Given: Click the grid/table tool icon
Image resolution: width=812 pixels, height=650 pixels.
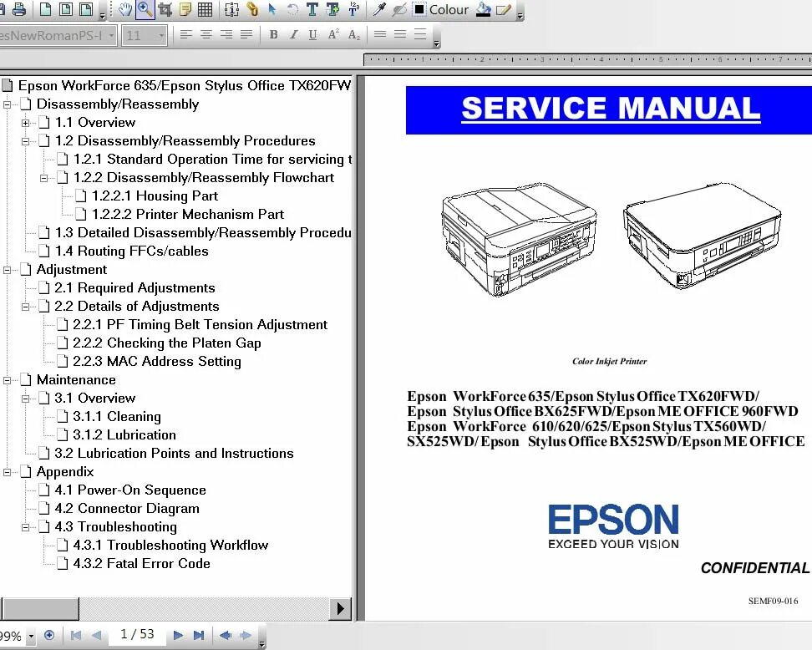Looking at the screenshot, I should coord(205,9).
